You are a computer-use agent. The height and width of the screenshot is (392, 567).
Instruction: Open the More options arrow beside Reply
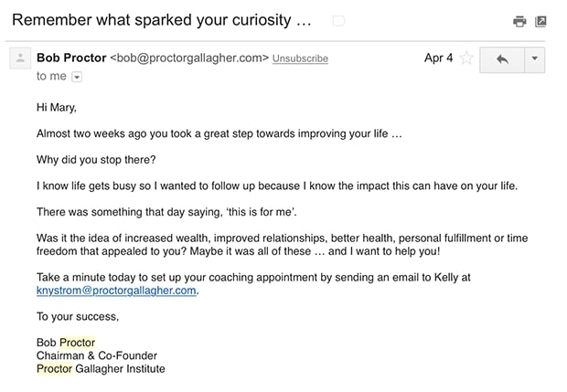click(534, 58)
